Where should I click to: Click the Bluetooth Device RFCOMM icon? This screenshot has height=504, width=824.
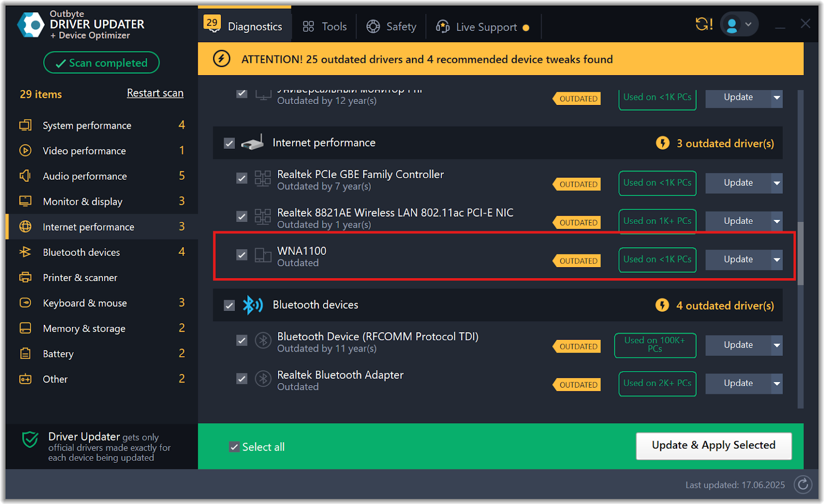(263, 340)
